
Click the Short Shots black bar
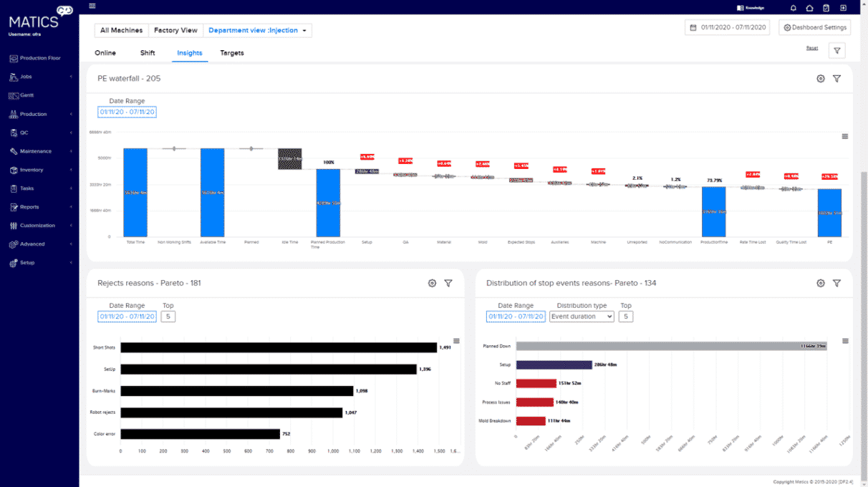[279, 347]
